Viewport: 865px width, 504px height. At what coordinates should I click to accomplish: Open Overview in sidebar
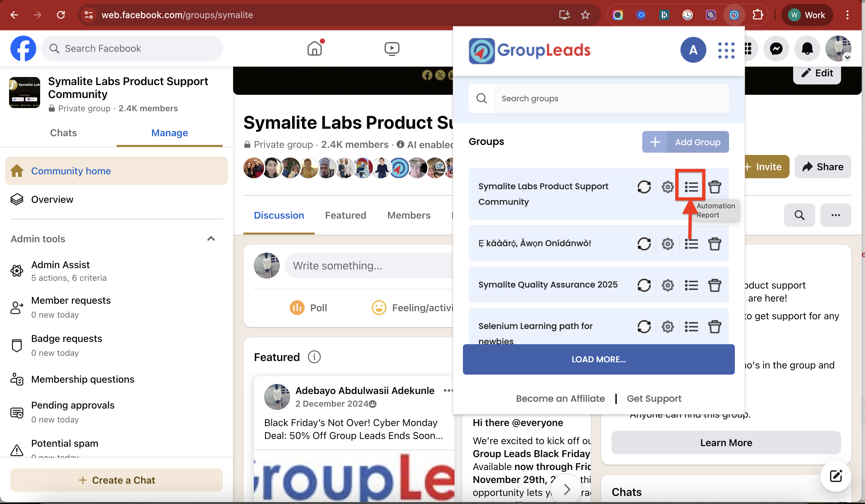[x=116, y=199]
